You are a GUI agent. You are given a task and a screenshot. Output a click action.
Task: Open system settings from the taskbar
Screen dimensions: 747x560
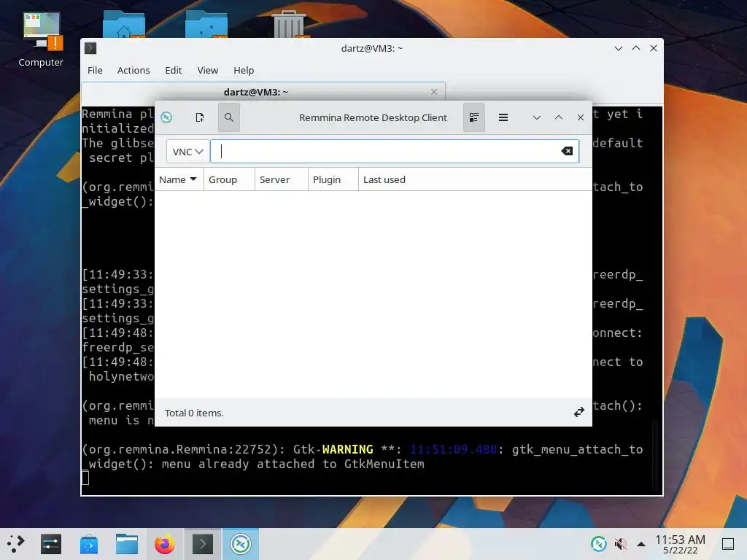(51, 544)
